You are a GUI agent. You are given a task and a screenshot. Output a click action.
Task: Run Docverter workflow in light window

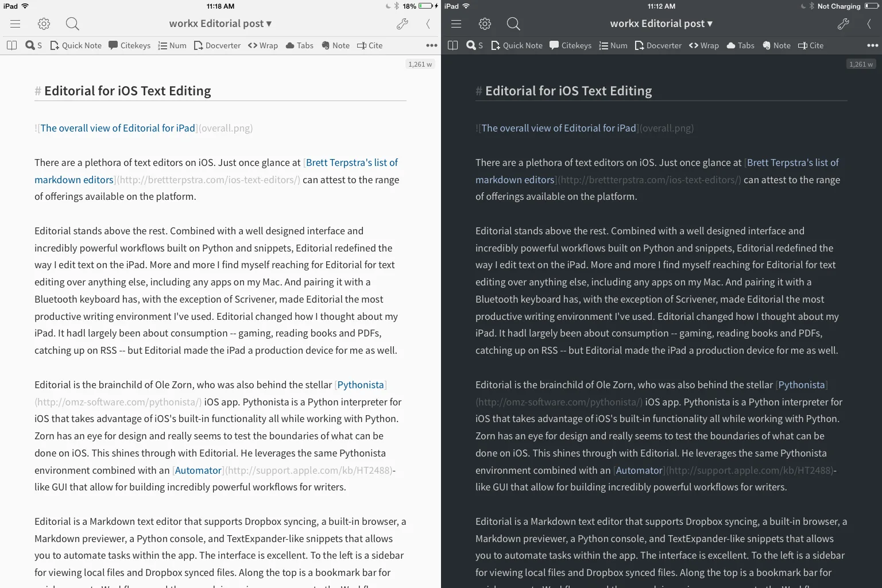click(217, 45)
